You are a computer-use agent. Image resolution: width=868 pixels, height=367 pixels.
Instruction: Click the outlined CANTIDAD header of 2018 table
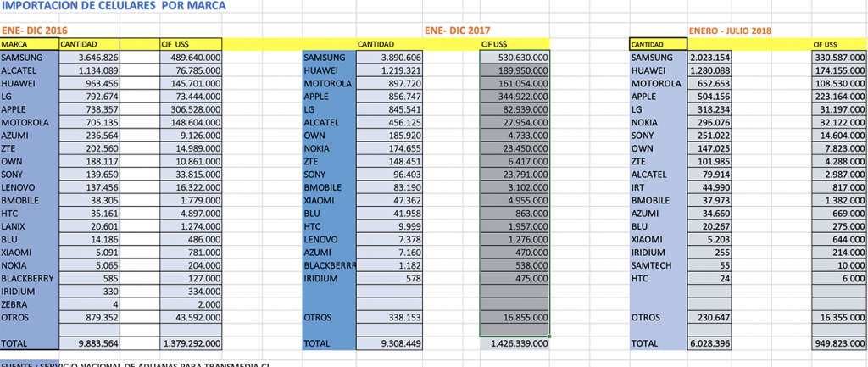click(x=658, y=44)
